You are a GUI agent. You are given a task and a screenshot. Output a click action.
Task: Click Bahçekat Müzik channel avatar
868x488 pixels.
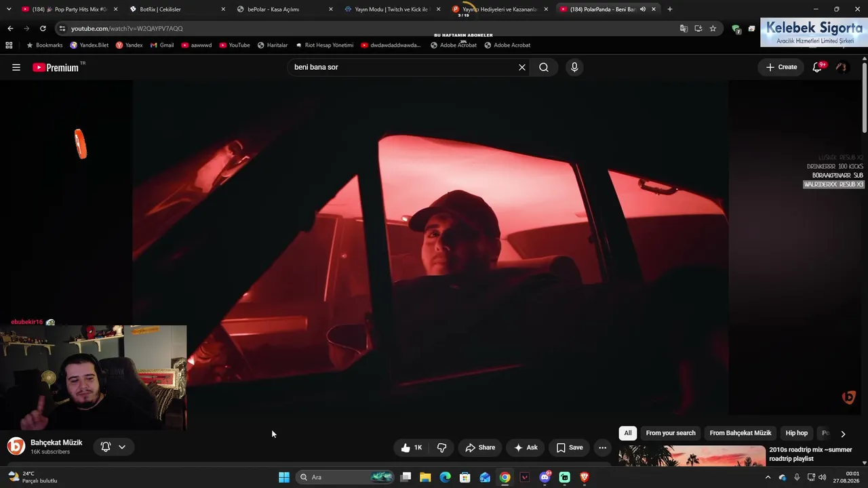16,446
